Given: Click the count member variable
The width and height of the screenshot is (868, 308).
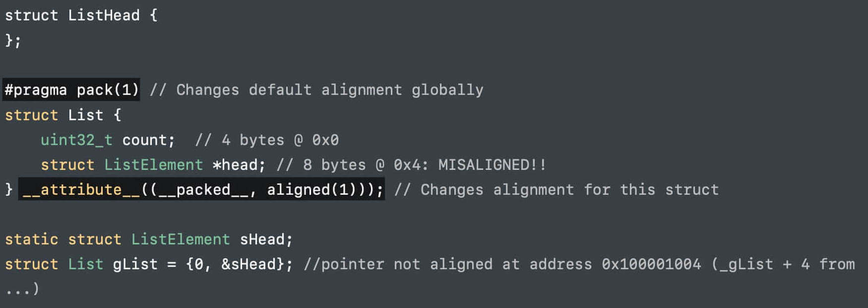Looking at the screenshot, I should click(x=148, y=140).
